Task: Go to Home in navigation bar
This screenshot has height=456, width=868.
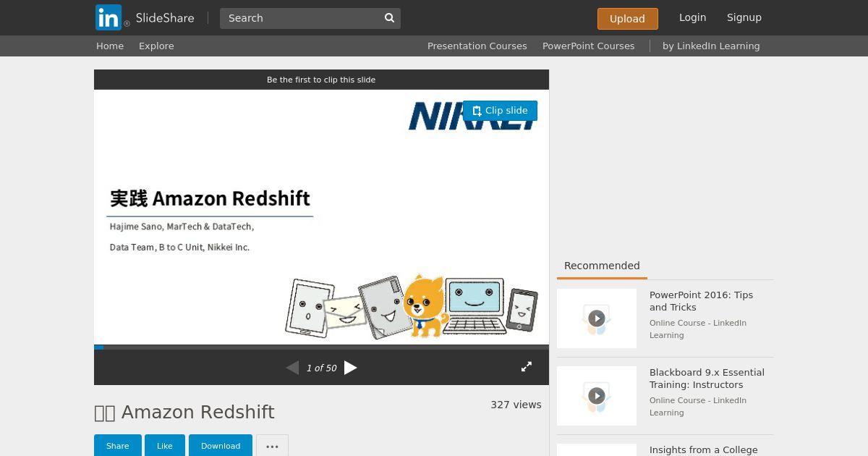Action: pyautogui.click(x=110, y=46)
